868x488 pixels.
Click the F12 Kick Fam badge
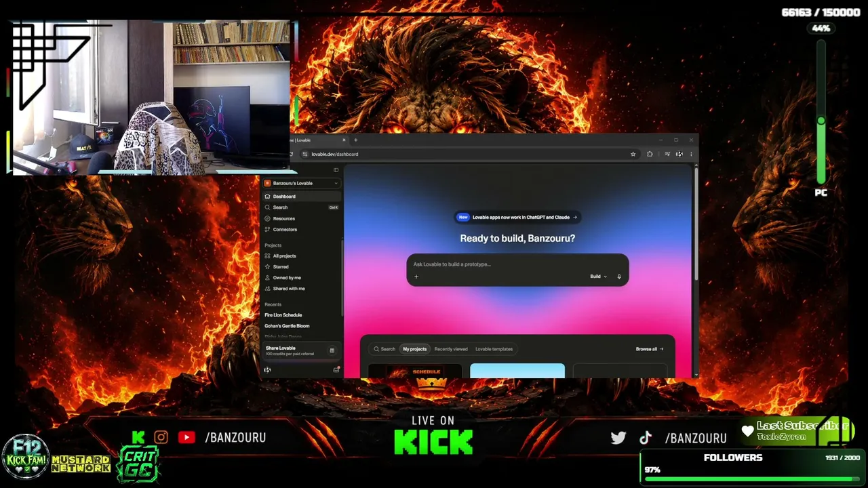(26, 457)
